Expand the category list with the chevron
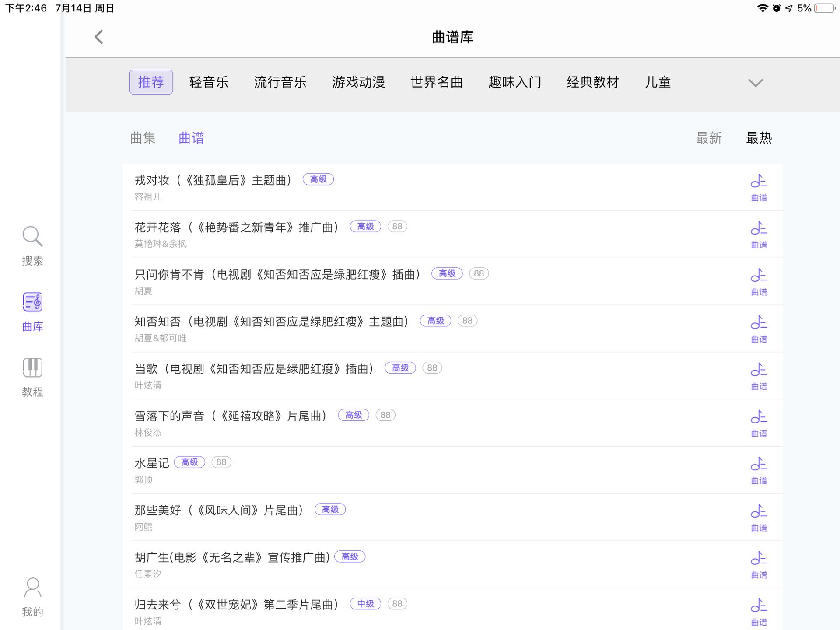Image resolution: width=840 pixels, height=630 pixels. pos(755,83)
